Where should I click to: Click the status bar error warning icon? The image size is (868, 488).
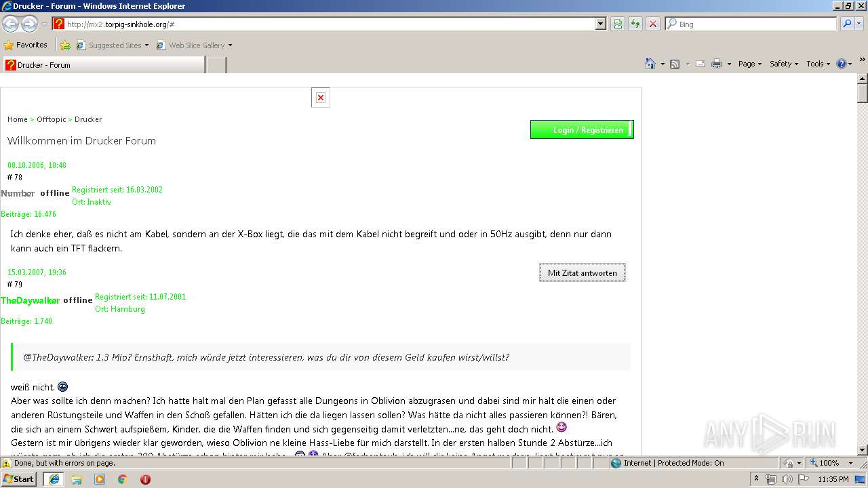tap(7, 464)
